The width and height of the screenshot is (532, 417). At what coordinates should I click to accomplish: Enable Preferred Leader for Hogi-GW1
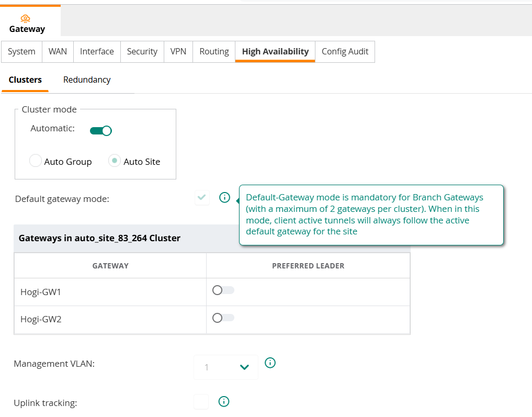pos(223,290)
